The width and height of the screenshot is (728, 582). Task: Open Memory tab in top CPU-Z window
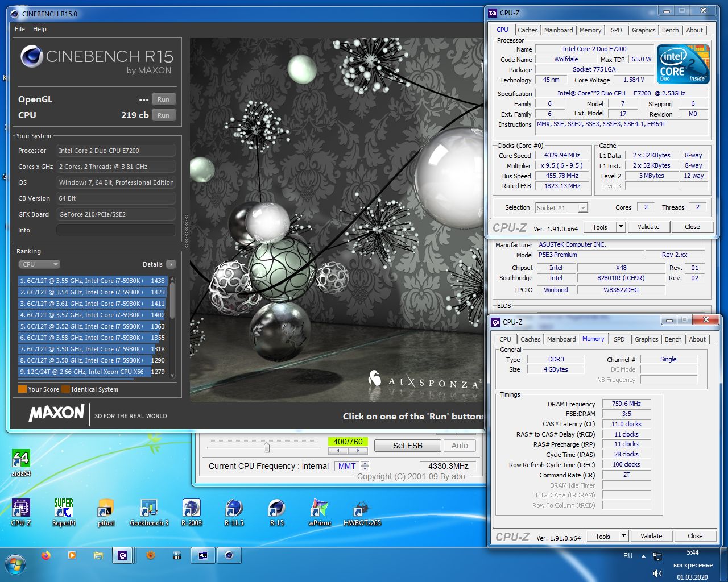pyautogui.click(x=590, y=30)
